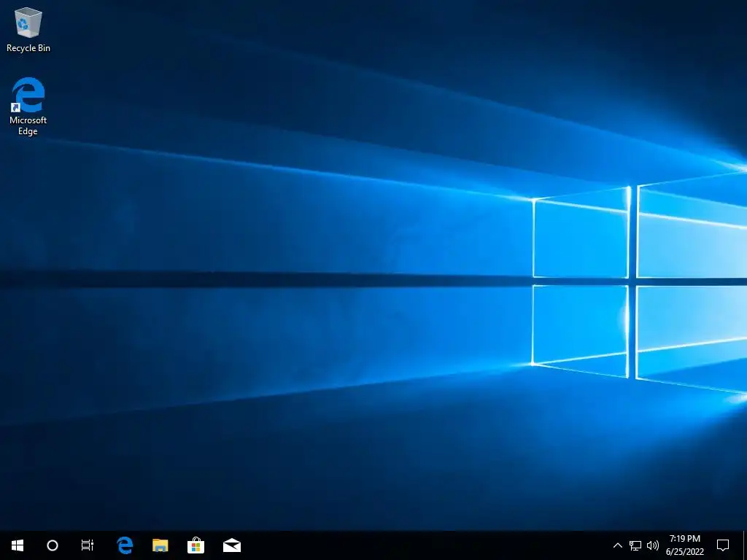Open File Explorer from the taskbar
This screenshot has height=560, width=747.
[x=160, y=545]
